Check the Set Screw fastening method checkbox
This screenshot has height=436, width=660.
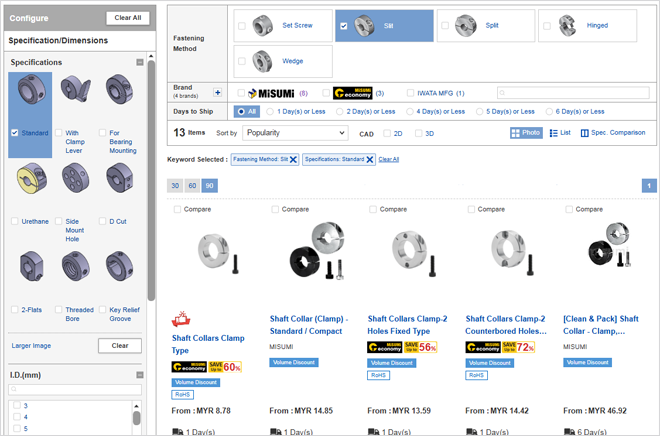(242, 26)
